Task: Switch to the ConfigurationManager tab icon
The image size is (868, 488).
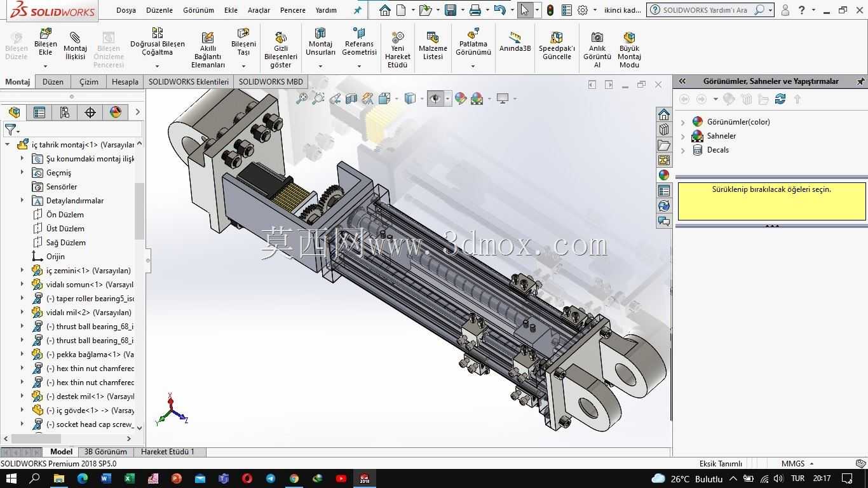Action: coord(65,112)
